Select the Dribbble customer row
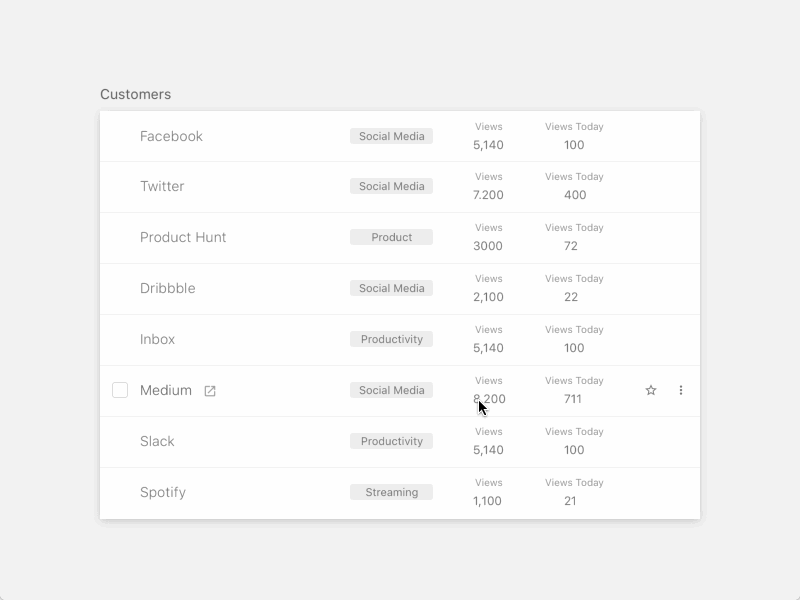The width and height of the screenshot is (800, 600). 168,288
